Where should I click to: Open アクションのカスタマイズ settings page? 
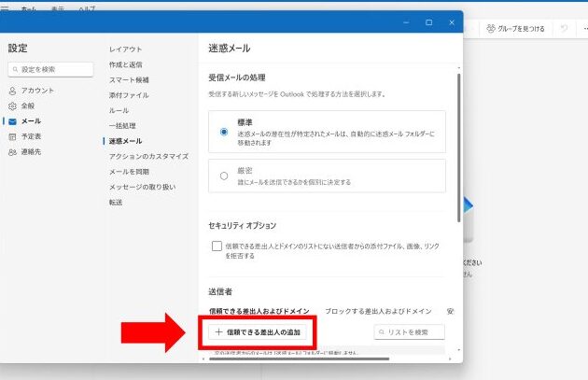tap(148, 157)
